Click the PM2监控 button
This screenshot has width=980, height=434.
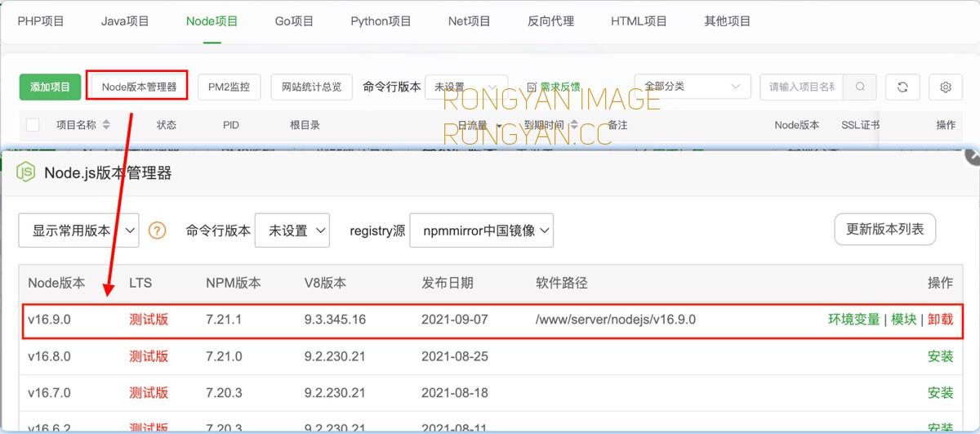[229, 87]
